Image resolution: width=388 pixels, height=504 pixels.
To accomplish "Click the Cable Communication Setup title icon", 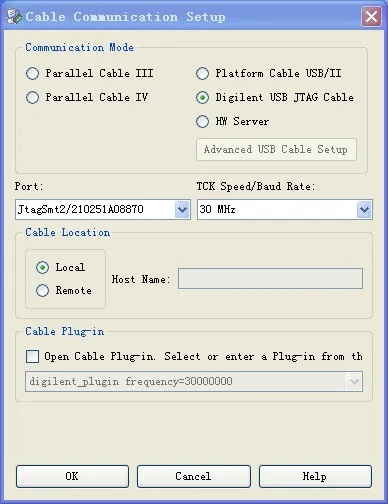I will pyautogui.click(x=14, y=16).
